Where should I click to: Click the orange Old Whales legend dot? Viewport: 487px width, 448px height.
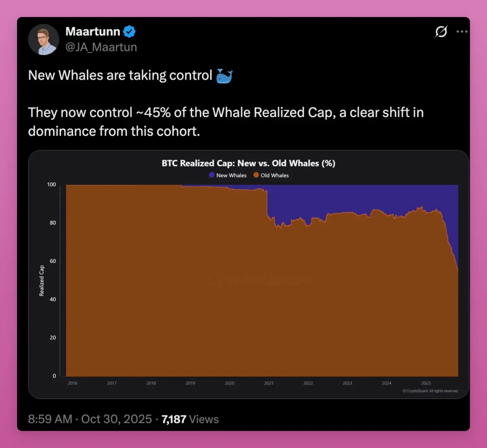point(256,175)
